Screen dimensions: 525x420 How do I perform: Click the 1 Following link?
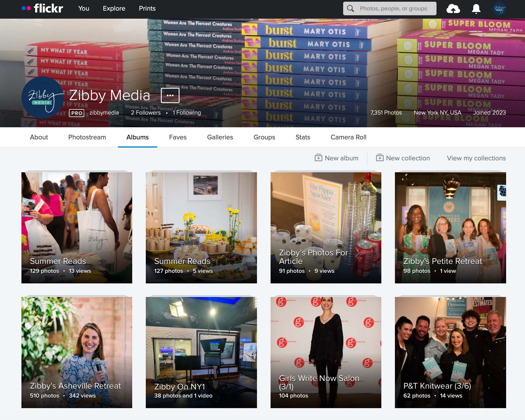point(187,112)
